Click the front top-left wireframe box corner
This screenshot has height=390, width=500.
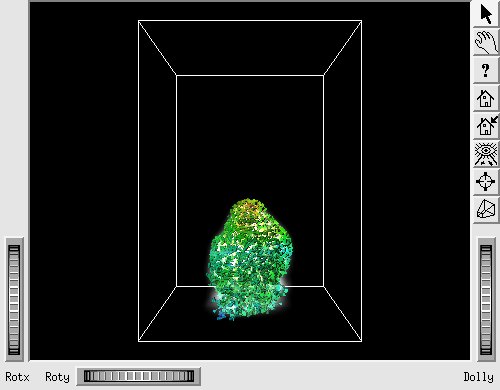coord(139,21)
